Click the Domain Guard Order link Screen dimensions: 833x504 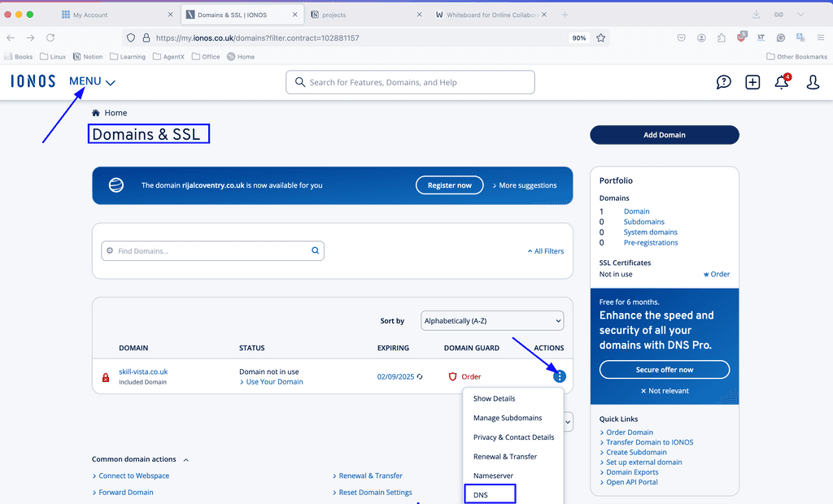pos(471,376)
